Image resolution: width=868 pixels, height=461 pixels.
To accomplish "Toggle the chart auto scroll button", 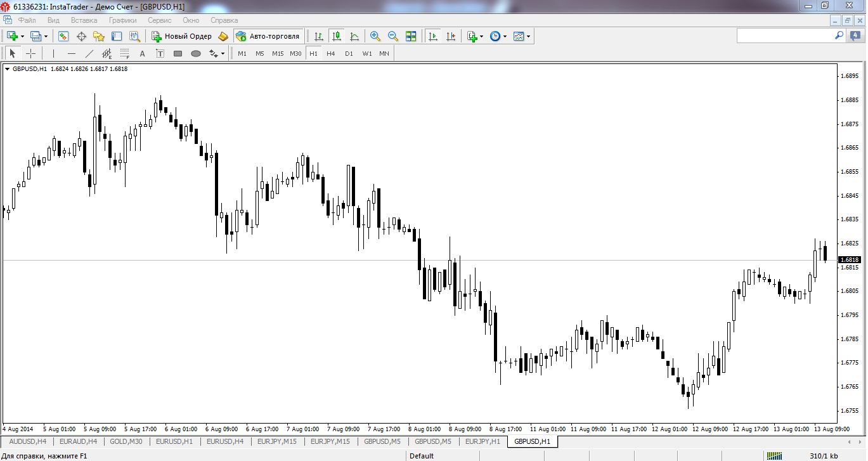I will 433,37.
